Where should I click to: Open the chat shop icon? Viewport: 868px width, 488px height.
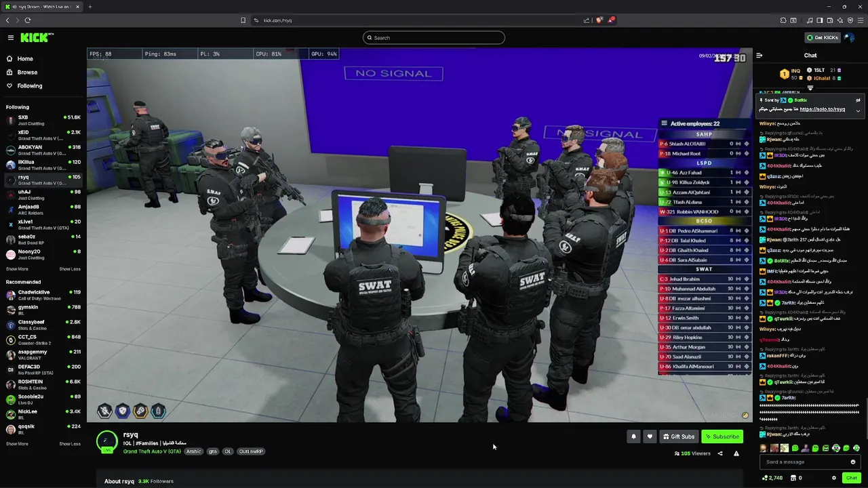(795, 478)
